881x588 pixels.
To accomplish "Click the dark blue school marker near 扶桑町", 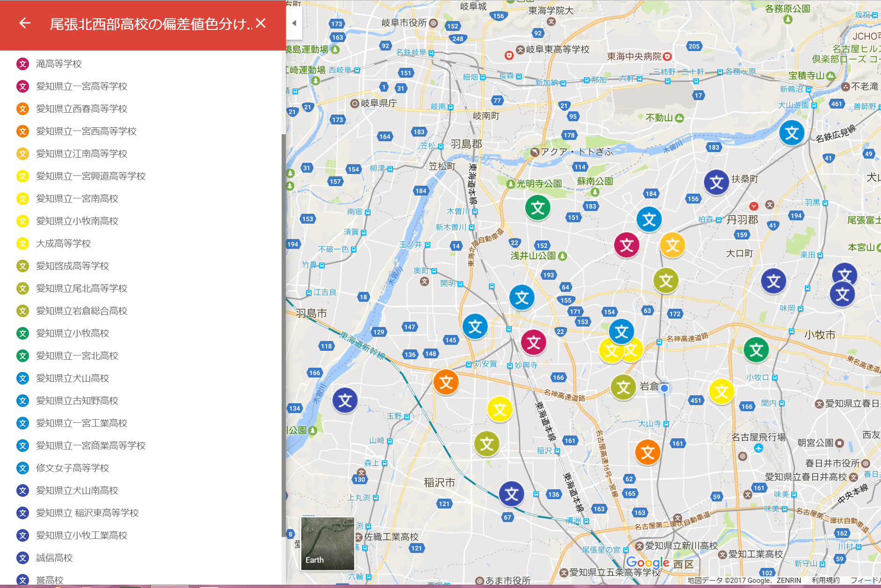I will click(x=716, y=182).
